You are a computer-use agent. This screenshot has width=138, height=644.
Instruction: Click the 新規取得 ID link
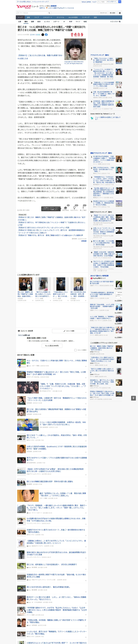(x=54, y=6)
